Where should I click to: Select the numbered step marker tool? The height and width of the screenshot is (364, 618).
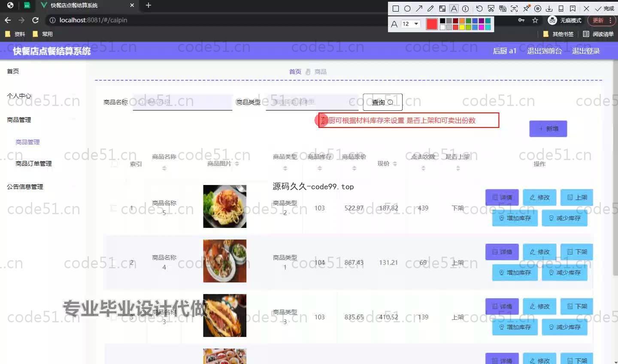click(465, 9)
